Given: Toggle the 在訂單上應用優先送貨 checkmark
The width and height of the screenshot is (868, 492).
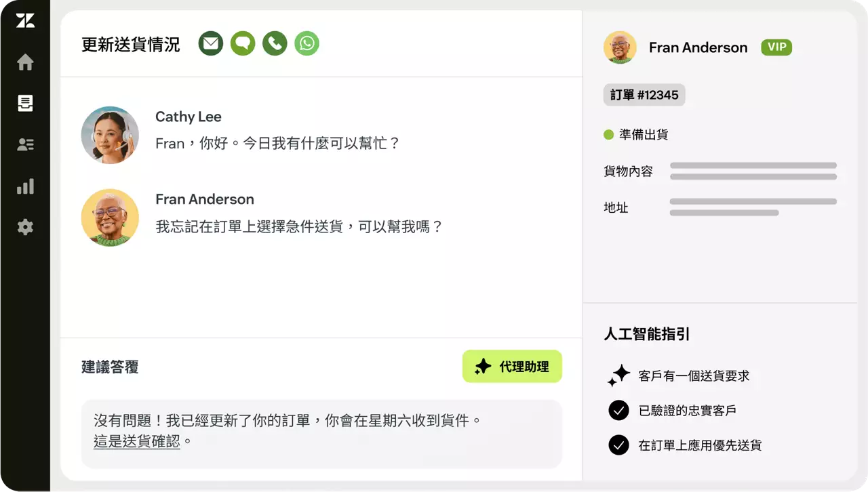Looking at the screenshot, I should [618, 445].
